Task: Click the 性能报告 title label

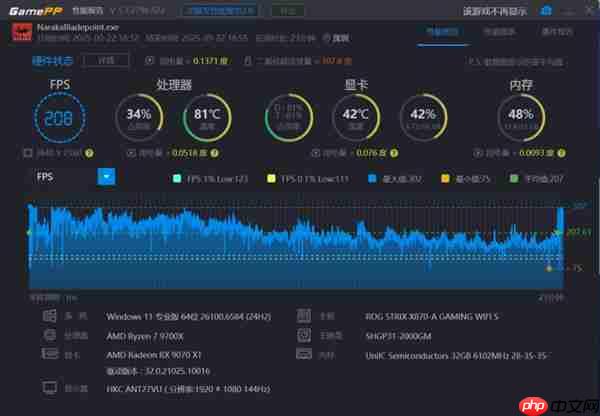Action: [x=88, y=11]
